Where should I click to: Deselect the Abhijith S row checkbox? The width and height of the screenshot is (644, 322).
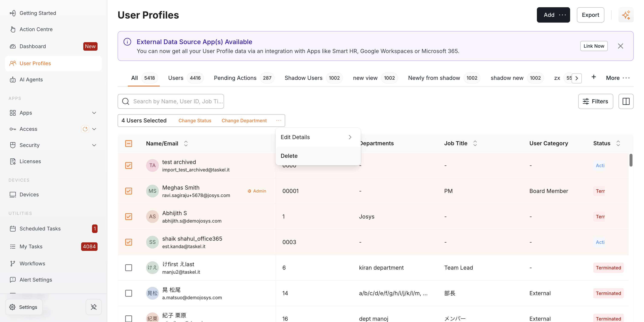click(128, 217)
